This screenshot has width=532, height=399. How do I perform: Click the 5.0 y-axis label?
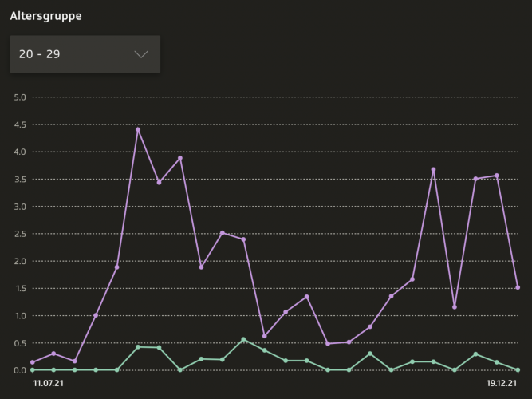21,97
